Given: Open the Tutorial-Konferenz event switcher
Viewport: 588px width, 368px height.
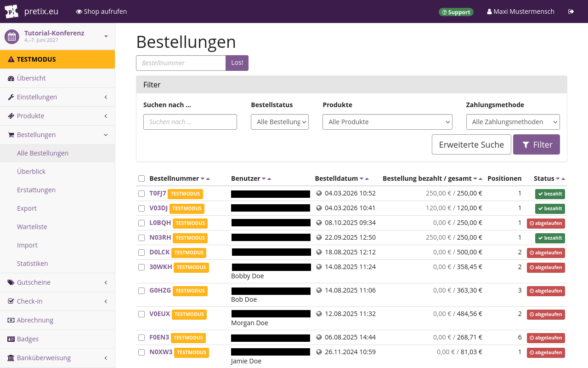Looking at the screenshot, I should click(57, 36).
